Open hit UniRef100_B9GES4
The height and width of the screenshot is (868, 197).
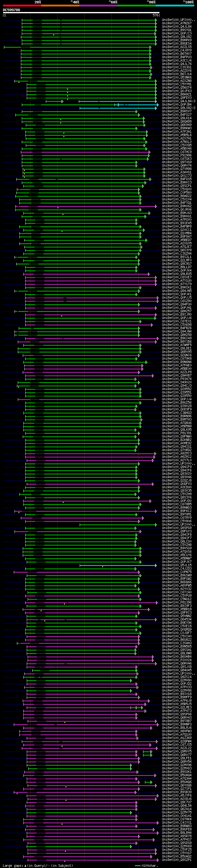176,44
